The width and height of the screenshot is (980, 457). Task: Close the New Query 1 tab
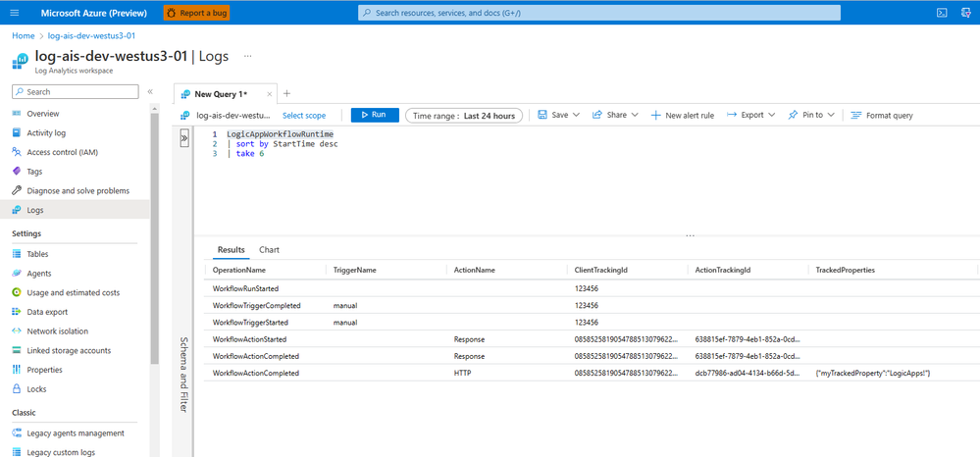(x=270, y=94)
